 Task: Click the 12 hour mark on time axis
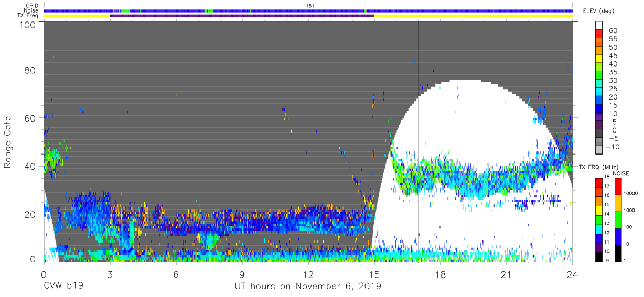pyautogui.click(x=308, y=274)
